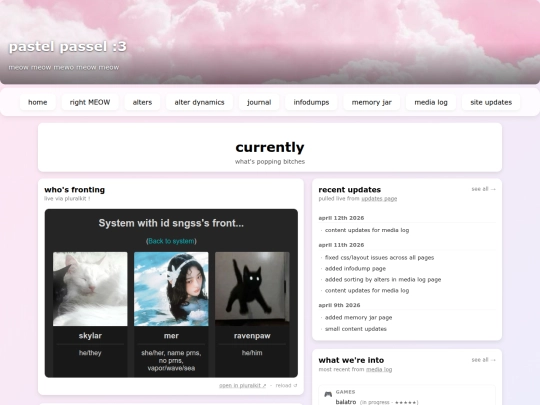540x405 pixels.
Task: Click the 'who's fronting' heading
Action: [75, 190]
